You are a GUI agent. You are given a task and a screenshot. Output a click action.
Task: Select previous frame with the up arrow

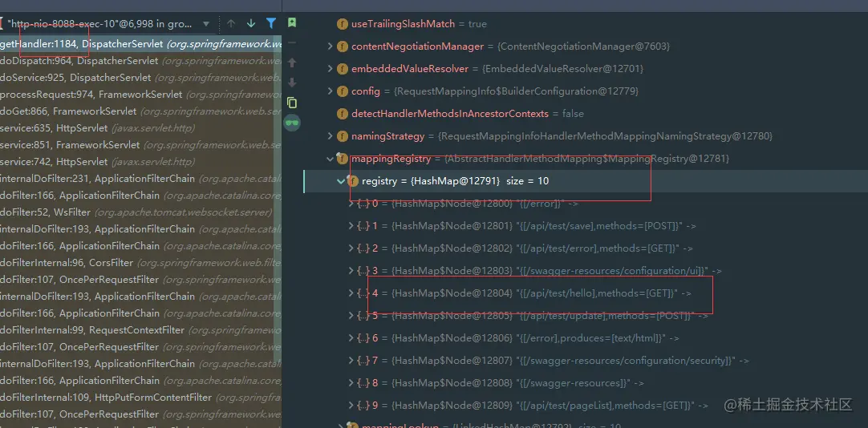coord(231,24)
